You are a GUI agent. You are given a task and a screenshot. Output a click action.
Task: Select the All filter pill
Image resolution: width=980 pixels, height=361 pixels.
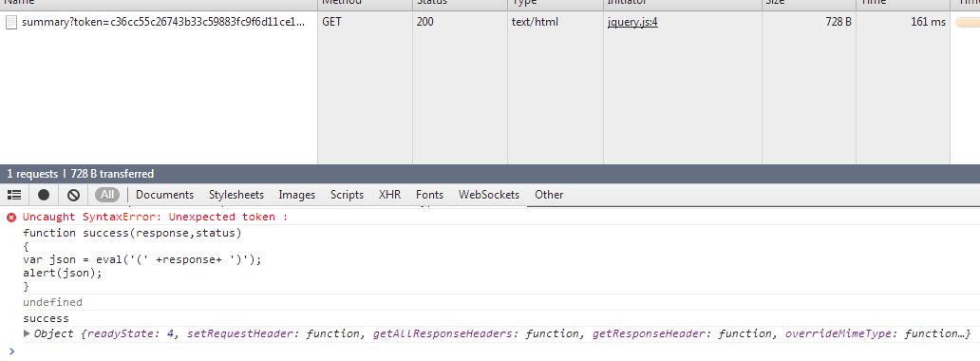pos(107,195)
